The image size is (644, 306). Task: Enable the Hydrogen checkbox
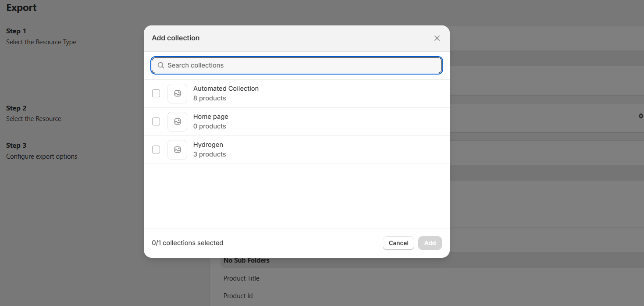pos(156,149)
